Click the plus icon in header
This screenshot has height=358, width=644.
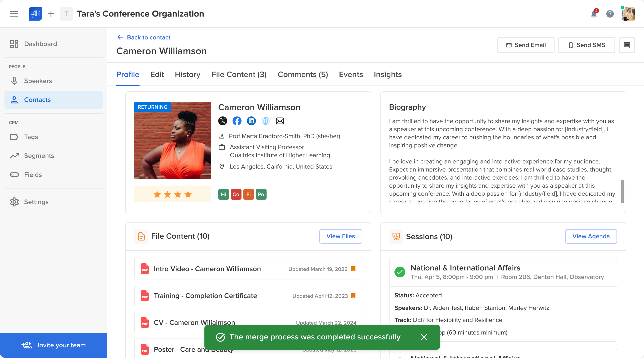pos(51,14)
